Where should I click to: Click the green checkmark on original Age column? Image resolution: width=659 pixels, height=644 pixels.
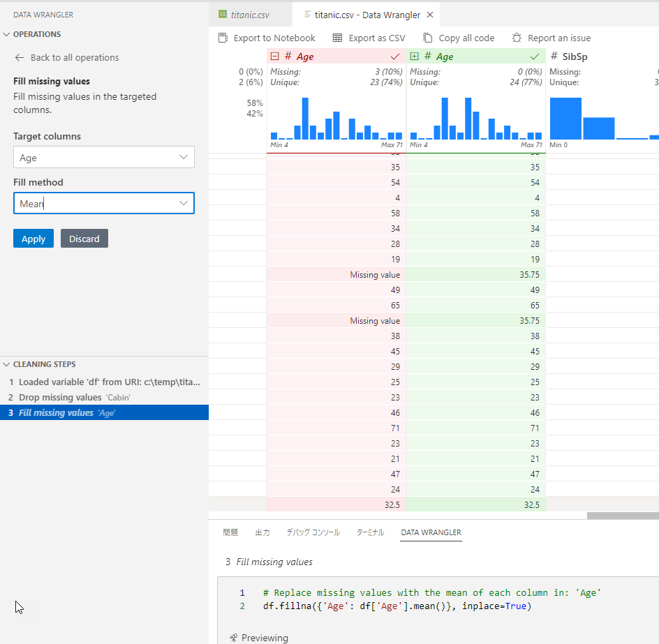[x=394, y=56]
